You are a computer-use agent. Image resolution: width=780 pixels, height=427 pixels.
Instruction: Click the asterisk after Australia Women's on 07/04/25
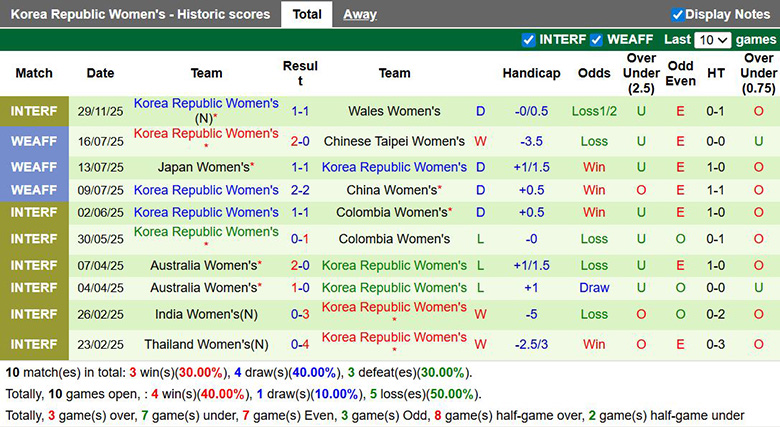coord(260,264)
